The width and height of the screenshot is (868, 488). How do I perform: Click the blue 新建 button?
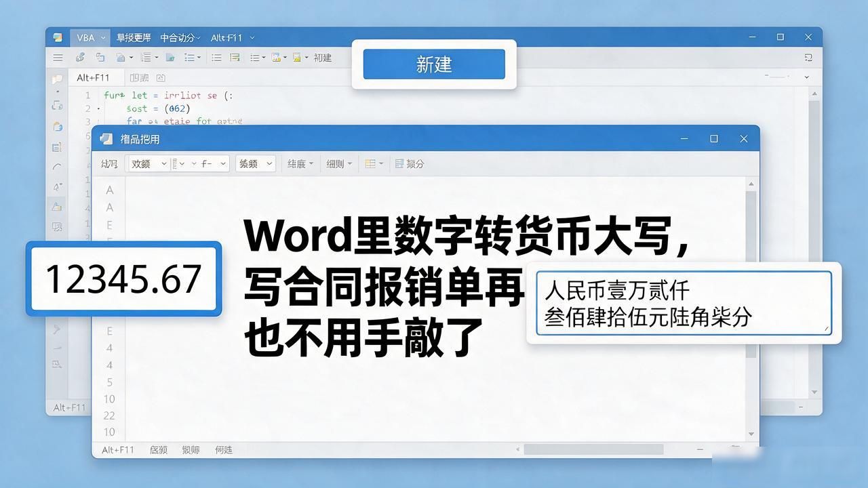coord(434,64)
